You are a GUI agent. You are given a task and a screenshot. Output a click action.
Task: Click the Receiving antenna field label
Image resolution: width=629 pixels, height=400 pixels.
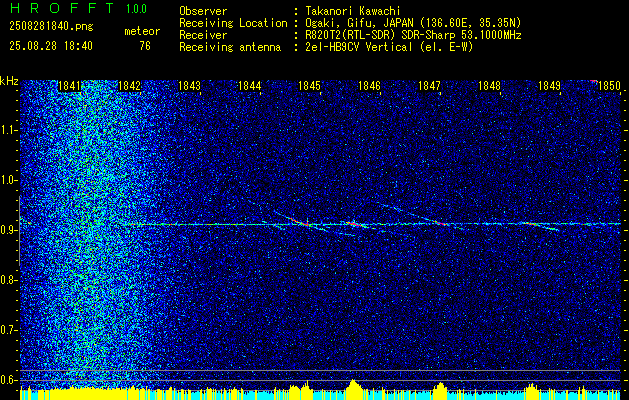click(230, 47)
